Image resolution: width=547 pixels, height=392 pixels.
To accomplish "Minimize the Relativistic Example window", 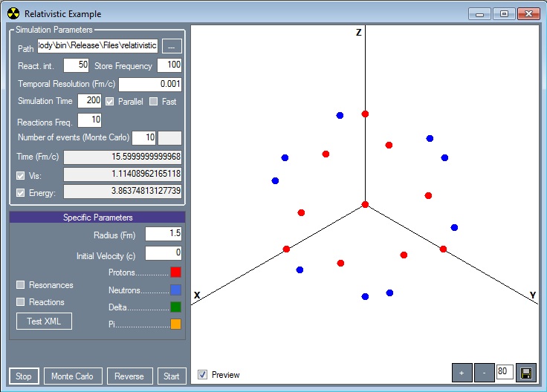I will (479, 14).
